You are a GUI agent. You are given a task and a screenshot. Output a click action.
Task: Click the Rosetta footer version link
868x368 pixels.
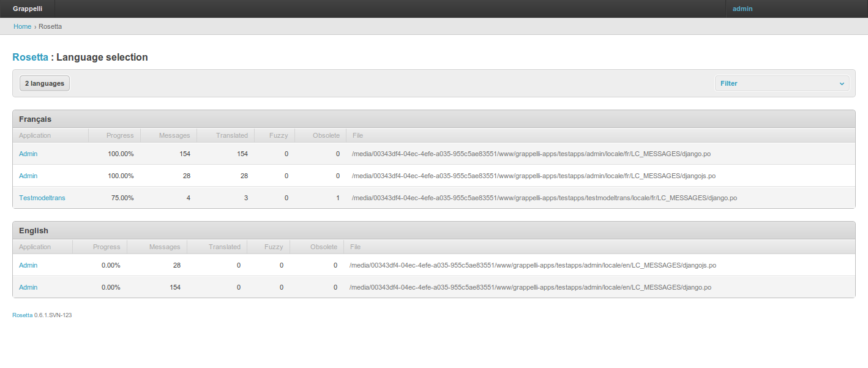(x=23, y=315)
